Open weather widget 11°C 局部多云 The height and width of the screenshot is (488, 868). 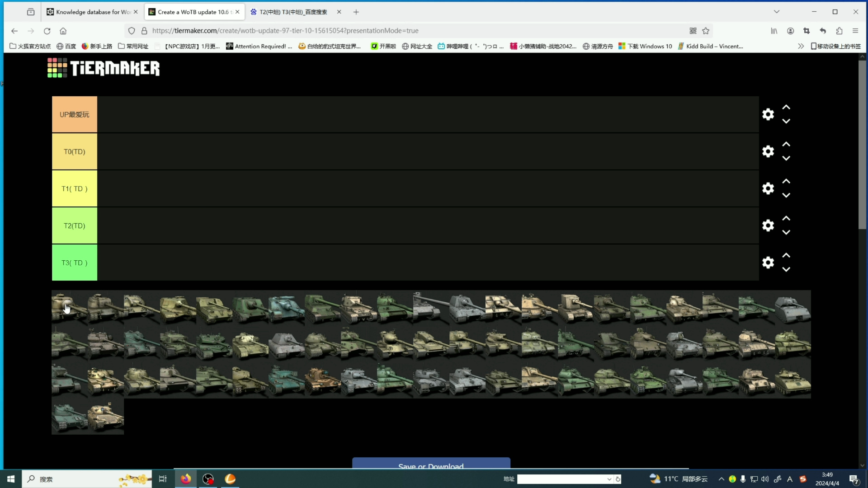point(679,479)
